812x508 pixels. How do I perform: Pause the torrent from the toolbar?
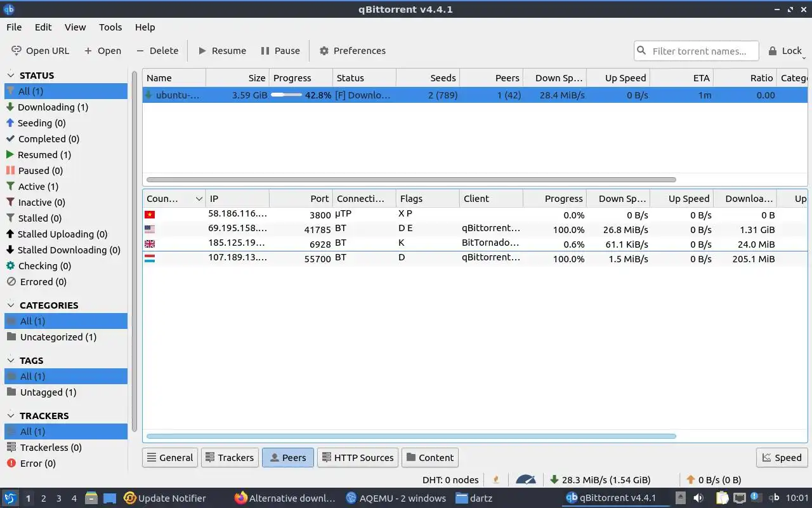pyautogui.click(x=280, y=51)
